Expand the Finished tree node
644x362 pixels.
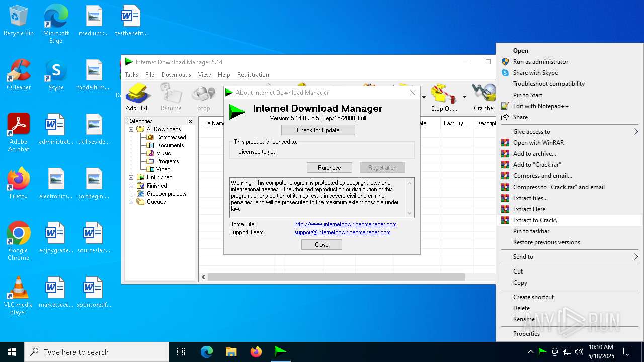click(x=131, y=186)
